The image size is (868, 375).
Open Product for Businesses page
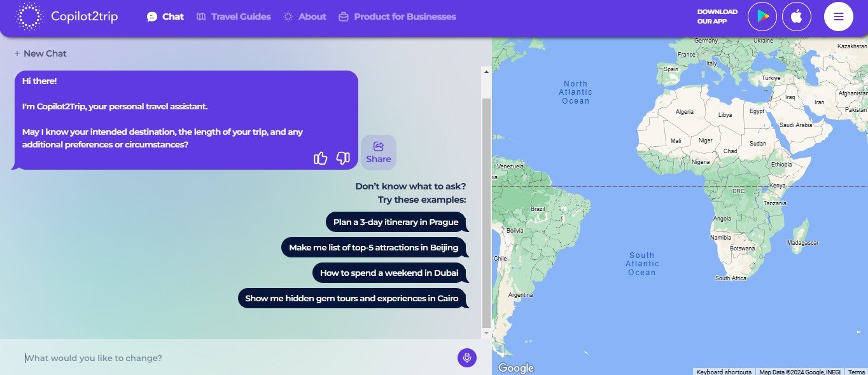click(397, 17)
